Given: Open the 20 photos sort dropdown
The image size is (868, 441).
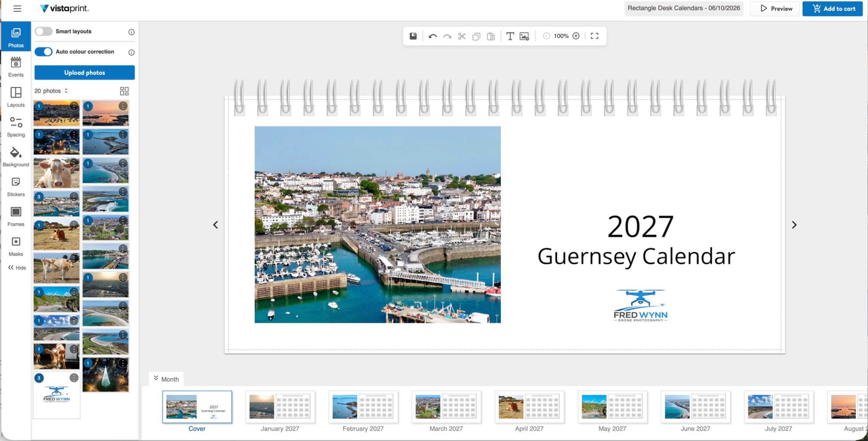Looking at the screenshot, I should point(51,91).
